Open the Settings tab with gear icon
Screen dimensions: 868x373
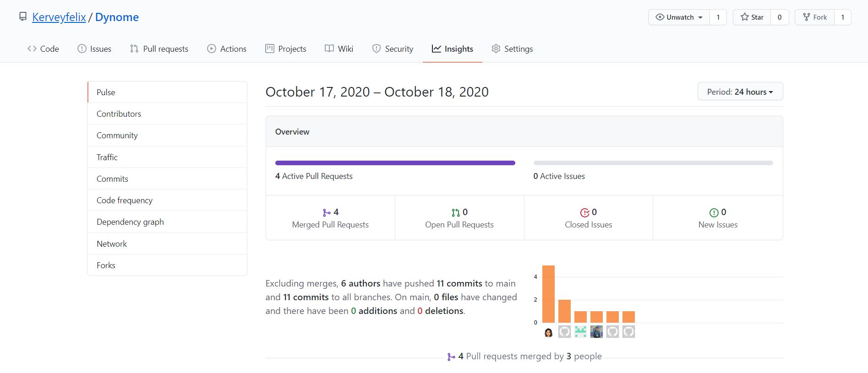click(x=512, y=49)
